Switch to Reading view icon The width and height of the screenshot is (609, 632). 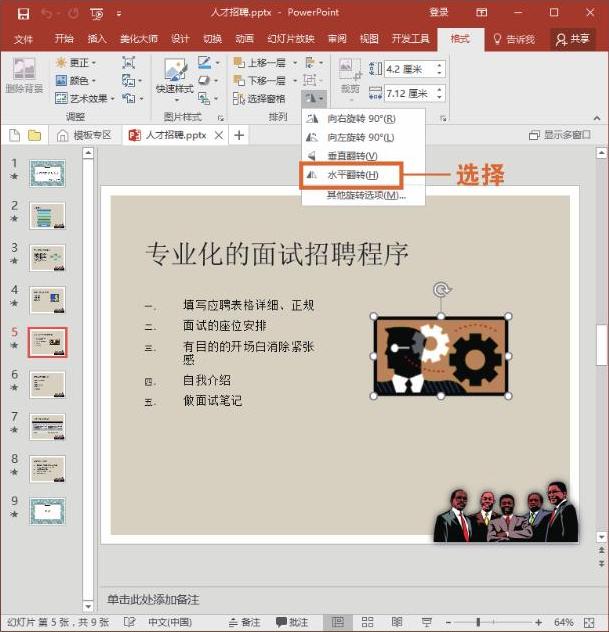tap(397, 622)
